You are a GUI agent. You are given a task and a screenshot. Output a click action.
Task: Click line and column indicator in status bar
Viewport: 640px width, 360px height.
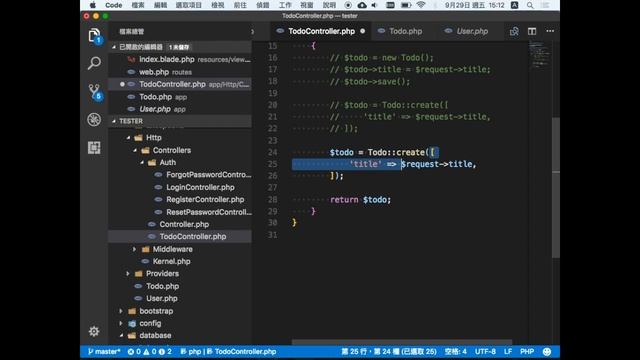pos(389,351)
